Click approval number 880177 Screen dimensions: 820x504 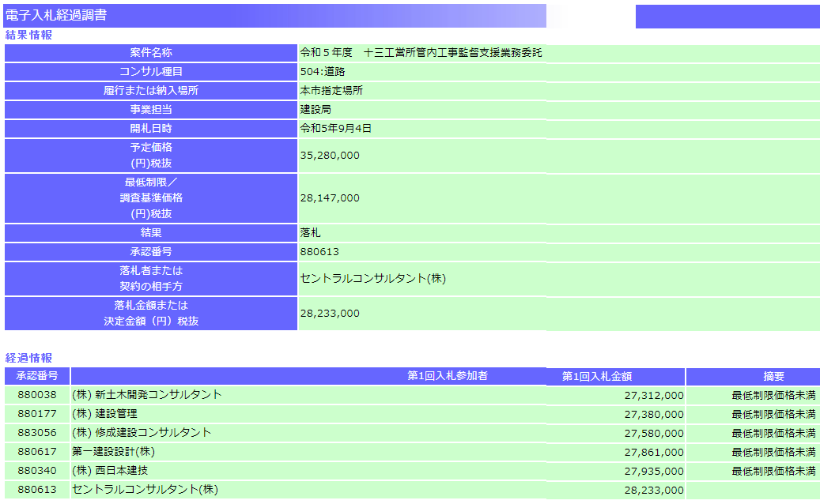point(37,414)
